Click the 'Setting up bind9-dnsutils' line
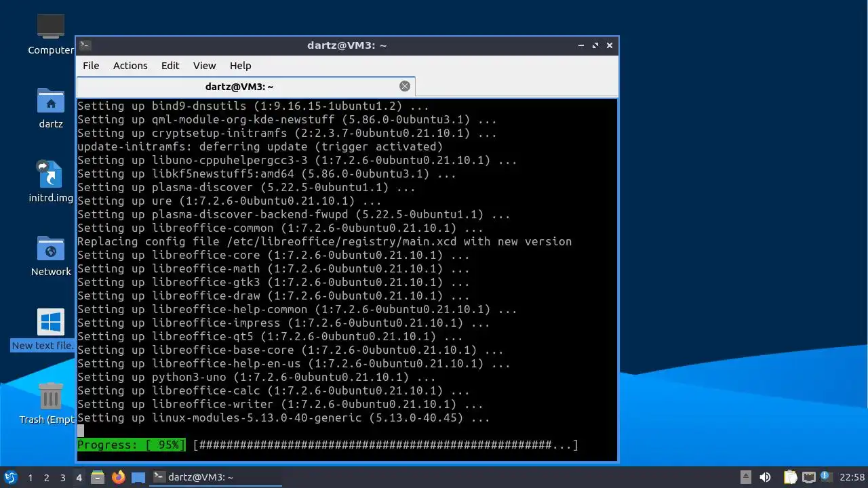The height and width of the screenshot is (488, 868). [253, 106]
